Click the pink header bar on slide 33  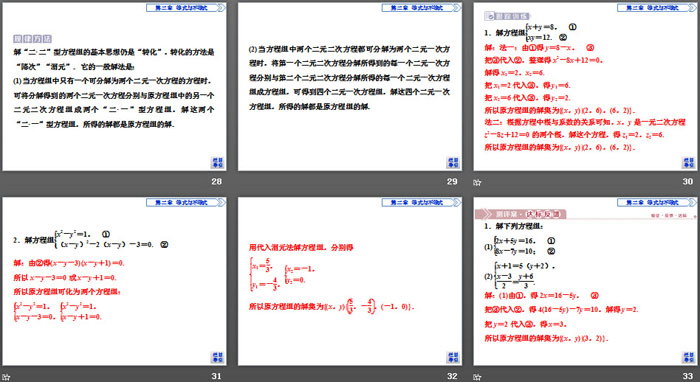(520, 214)
